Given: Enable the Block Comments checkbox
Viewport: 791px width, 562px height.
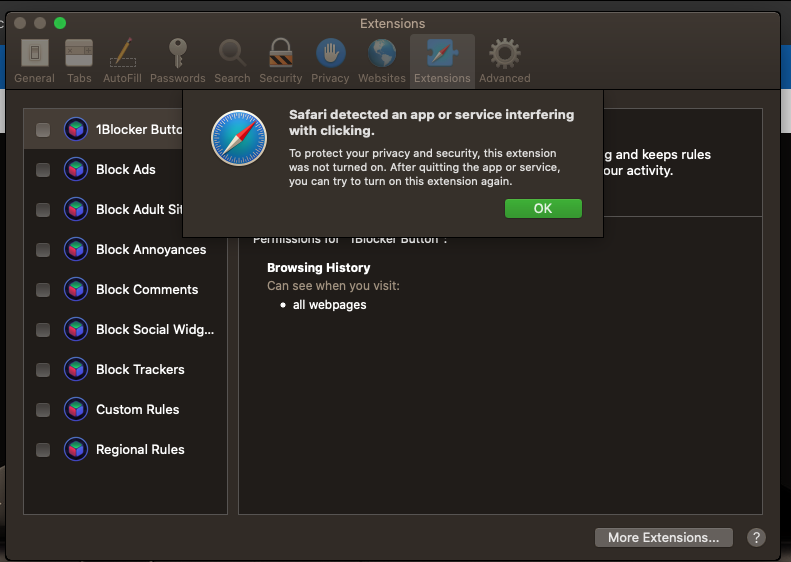Looking at the screenshot, I should point(43,290).
